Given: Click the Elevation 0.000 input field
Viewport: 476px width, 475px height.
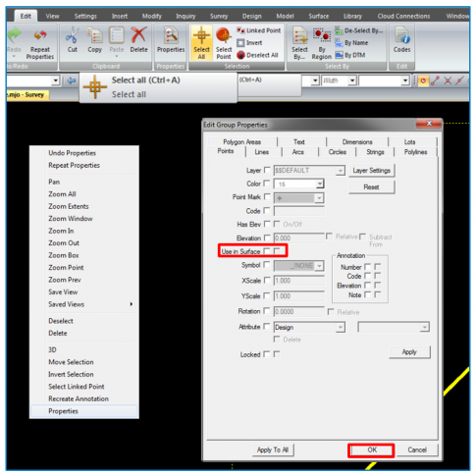Looking at the screenshot, I should (x=299, y=237).
